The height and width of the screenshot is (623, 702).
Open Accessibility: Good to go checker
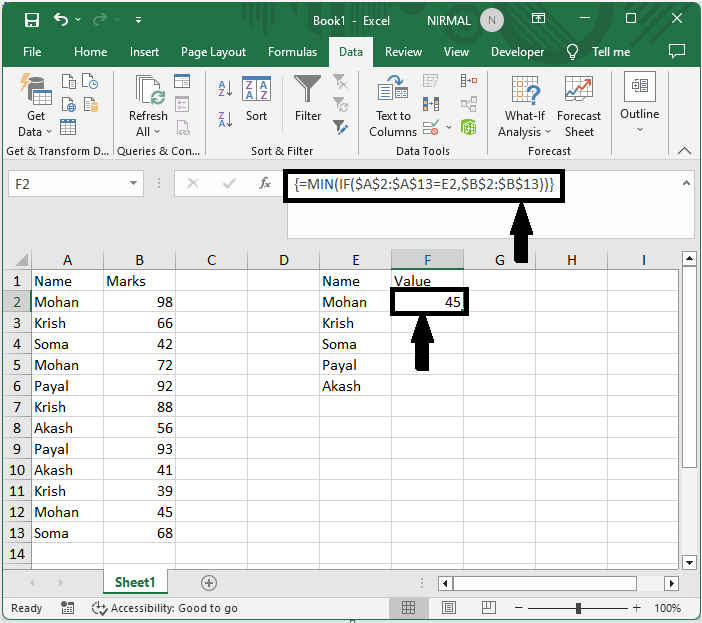[165, 608]
